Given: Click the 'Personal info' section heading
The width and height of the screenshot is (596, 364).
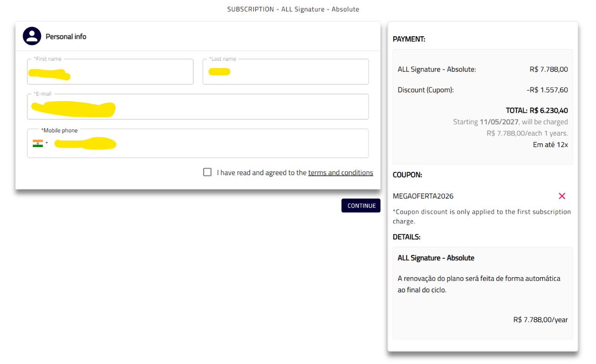Looking at the screenshot, I should [66, 37].
